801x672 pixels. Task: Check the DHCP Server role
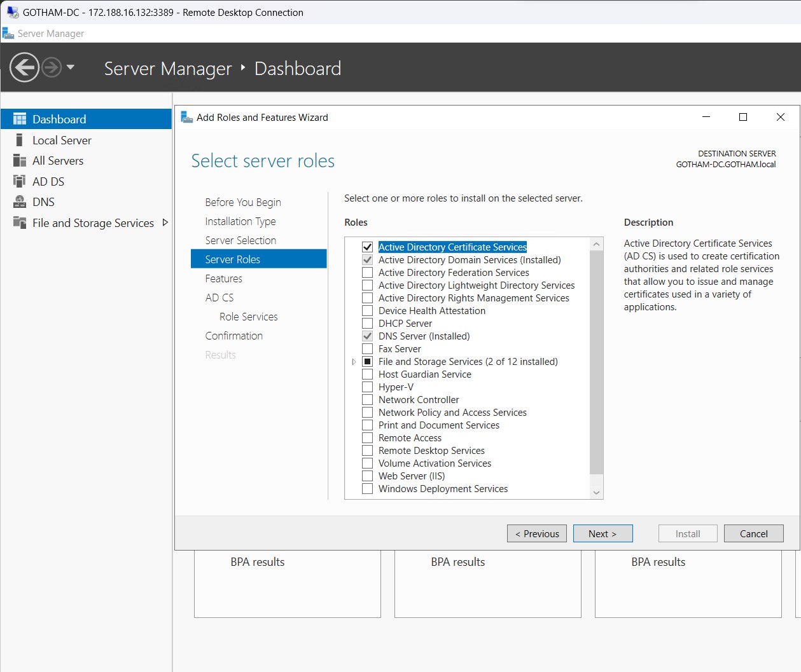click(367, 323)
